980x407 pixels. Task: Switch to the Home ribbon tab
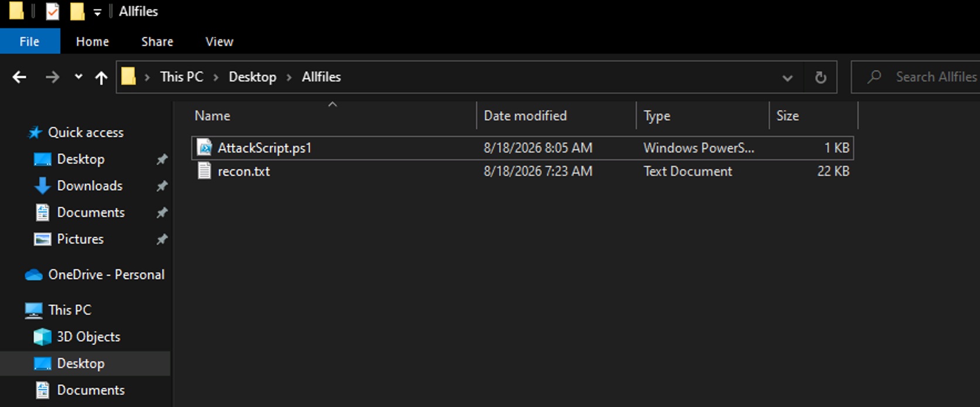pyautogui.click(x=93, y=42)
